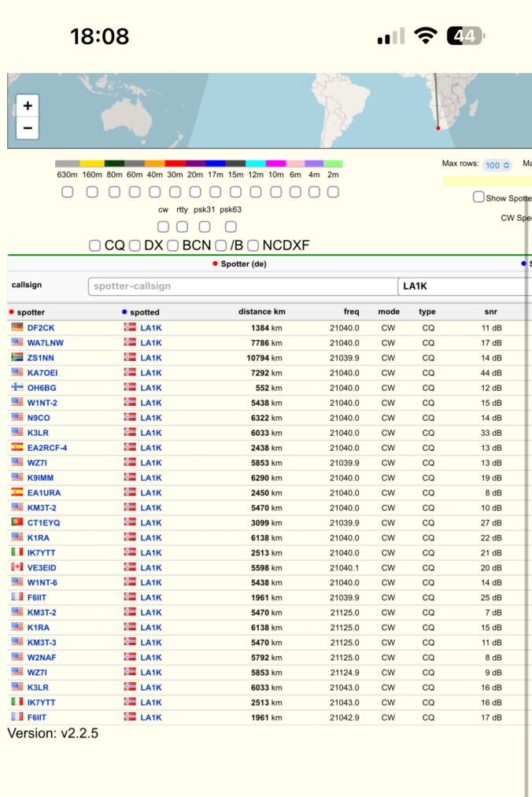Click the German flag beside DF2CK

[17, 327]
